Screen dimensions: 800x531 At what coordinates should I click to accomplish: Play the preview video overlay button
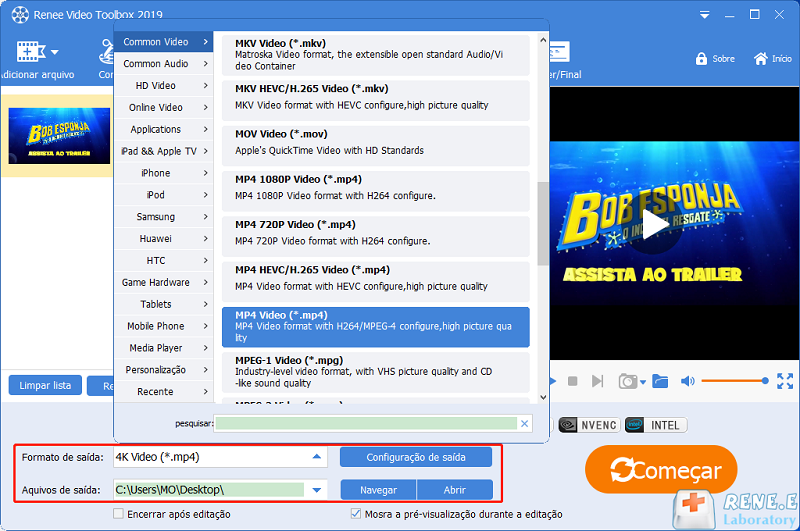tap(655, 225)
